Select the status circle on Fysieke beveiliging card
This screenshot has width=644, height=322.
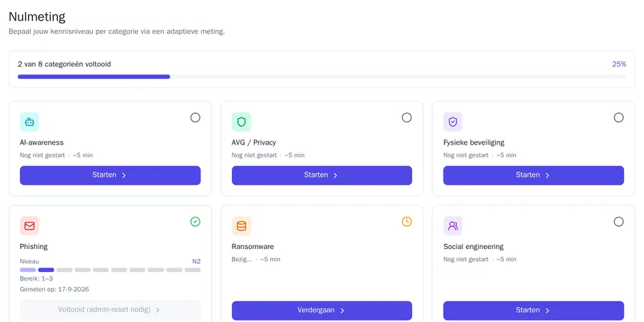coord(618,118)
